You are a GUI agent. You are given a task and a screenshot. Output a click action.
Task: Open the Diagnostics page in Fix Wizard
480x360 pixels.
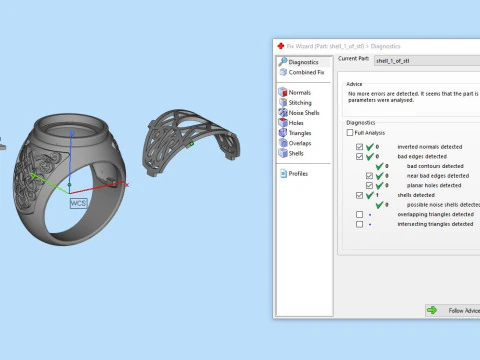[303, 62]
